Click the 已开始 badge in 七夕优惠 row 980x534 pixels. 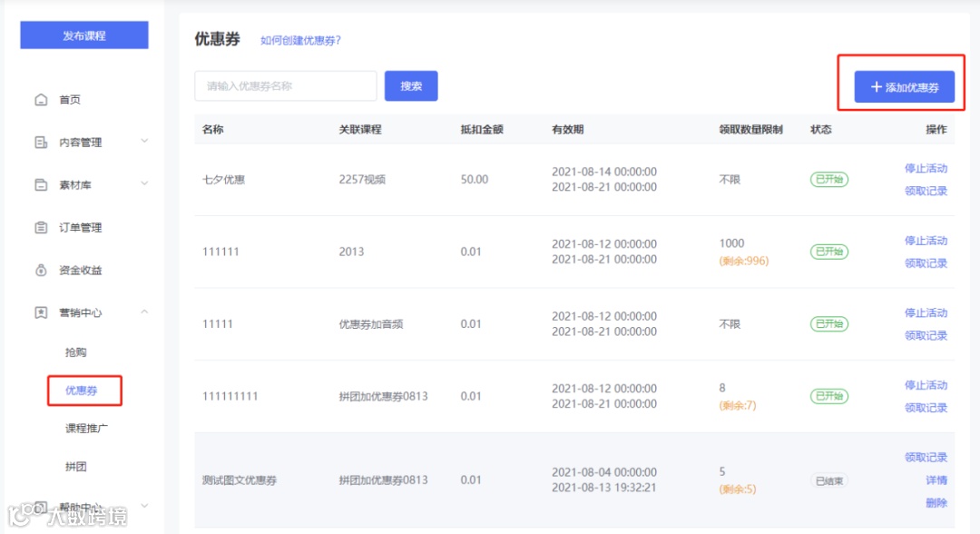click(x=829, y=180)
